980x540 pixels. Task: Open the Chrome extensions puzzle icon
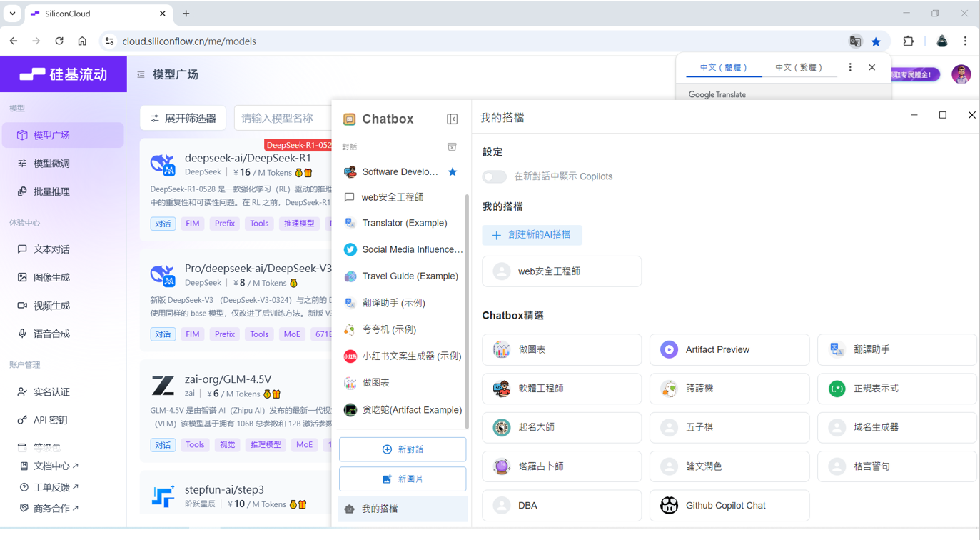coord(909,41)
